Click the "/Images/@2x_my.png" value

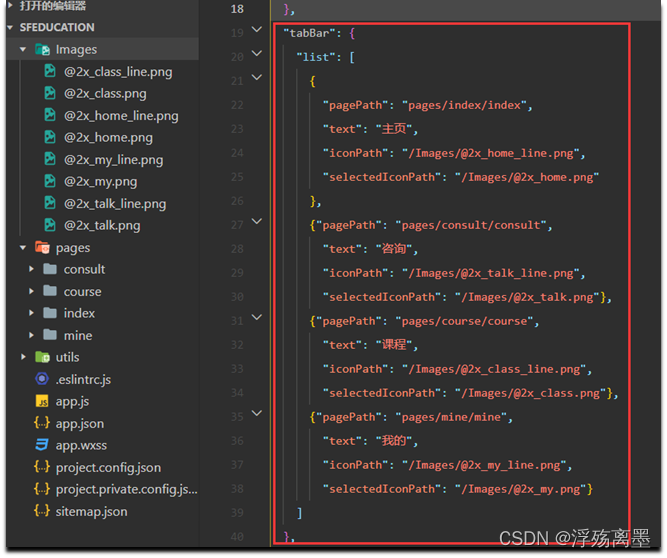tap(520, 489)
